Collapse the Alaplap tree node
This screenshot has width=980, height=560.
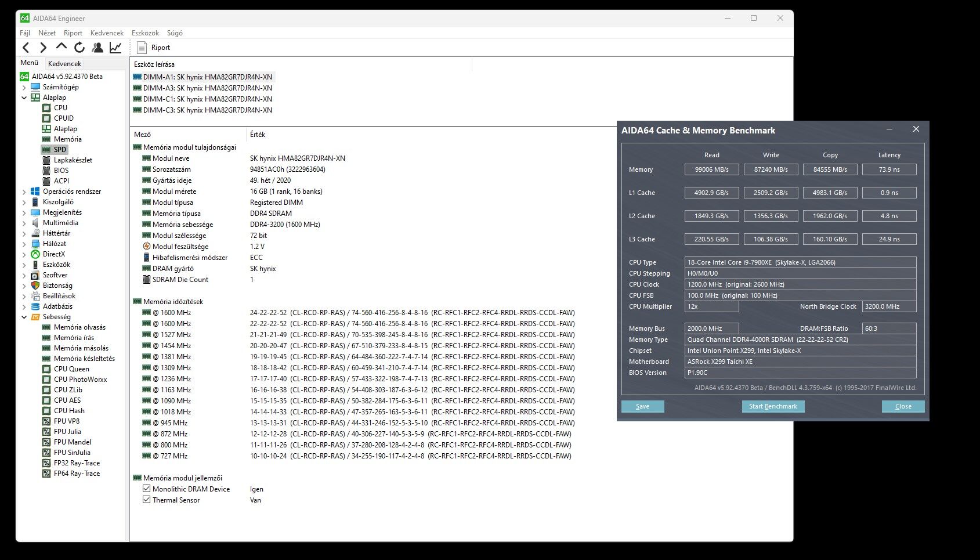(x=24, y=98)
